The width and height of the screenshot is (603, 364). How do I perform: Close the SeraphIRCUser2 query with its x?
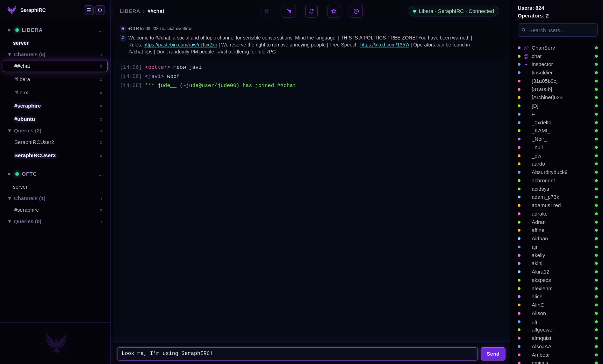coord(101,143)
